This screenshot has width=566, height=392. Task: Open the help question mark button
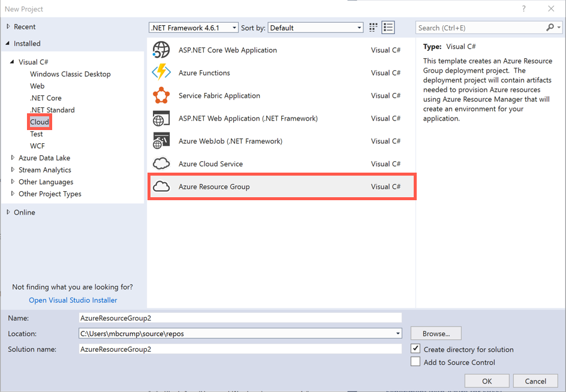524,8
